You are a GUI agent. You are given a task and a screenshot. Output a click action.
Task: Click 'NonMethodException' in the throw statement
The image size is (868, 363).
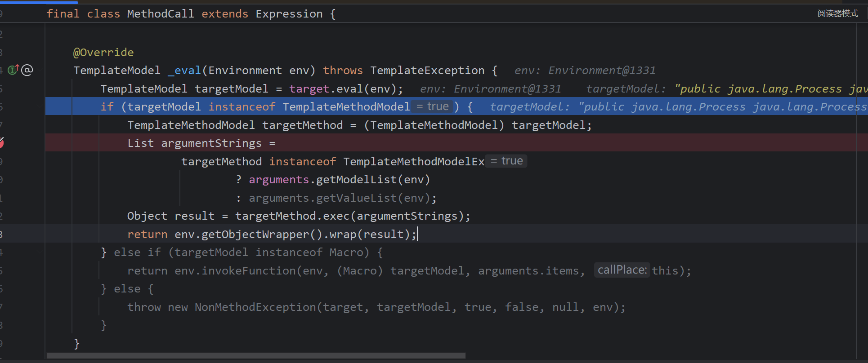(255, 307)
